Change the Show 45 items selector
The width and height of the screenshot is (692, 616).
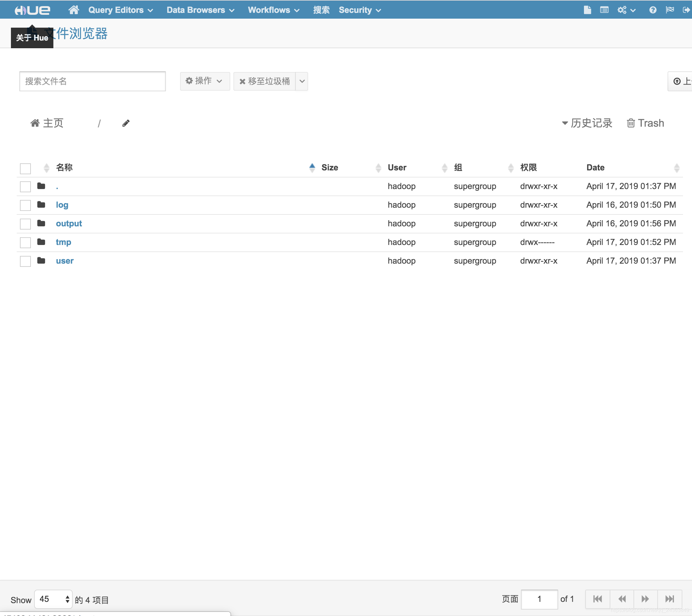(53, 599)
